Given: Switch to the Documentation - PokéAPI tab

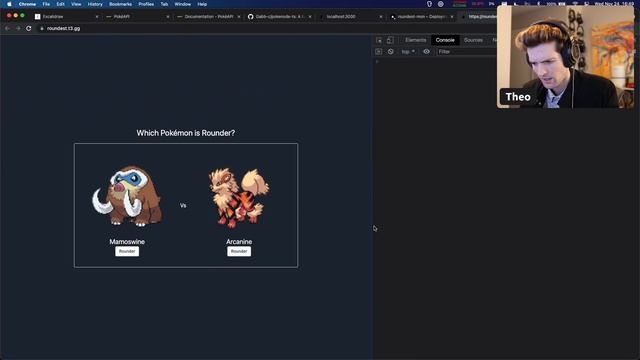Looking at the screenshot, I should pyautogui.click(x=208, y=17).
